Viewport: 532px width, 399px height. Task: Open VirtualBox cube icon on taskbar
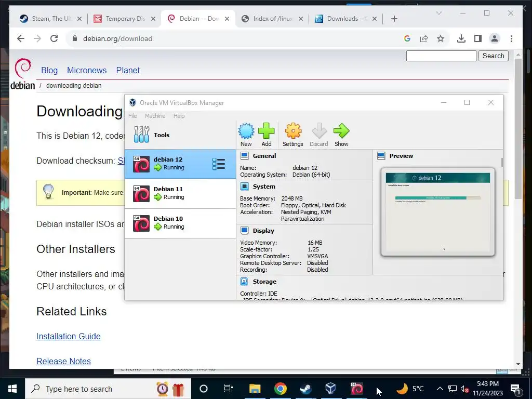330,389
